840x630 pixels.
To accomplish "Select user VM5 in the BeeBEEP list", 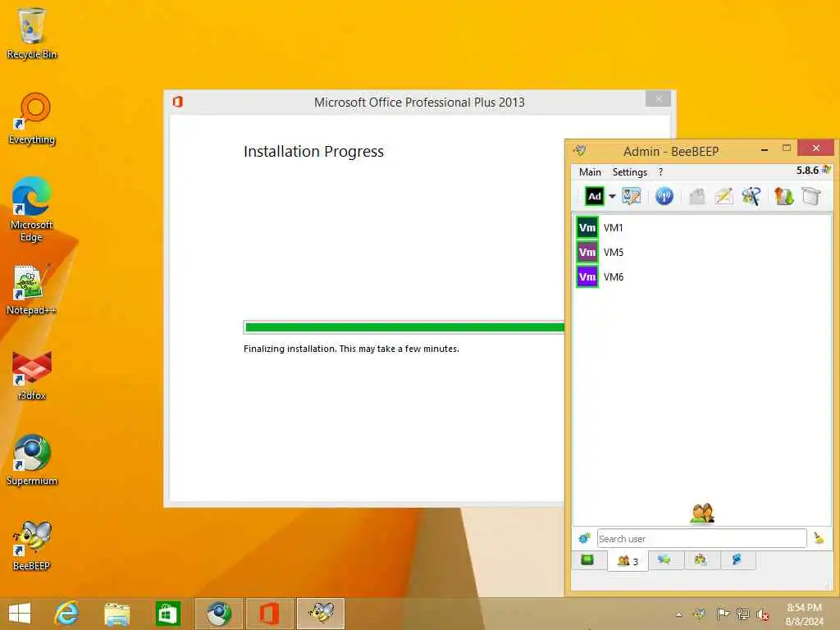I will (x=702, y=253).
